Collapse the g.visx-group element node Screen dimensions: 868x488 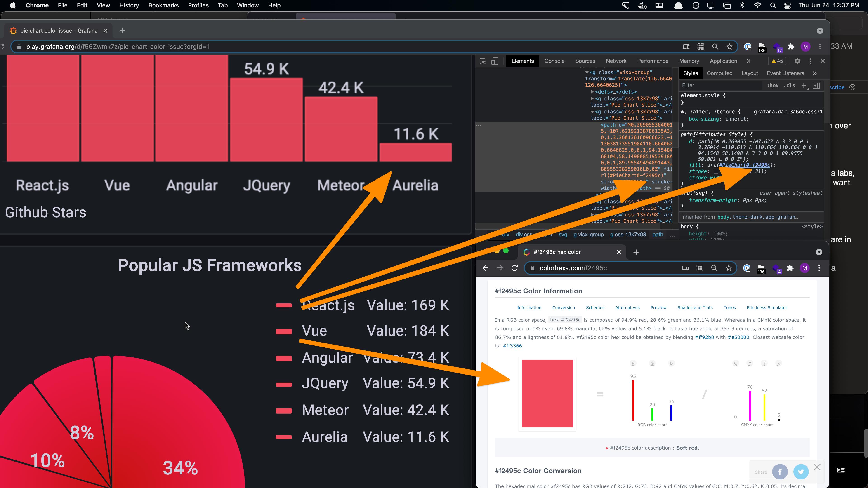click(587, 72)
